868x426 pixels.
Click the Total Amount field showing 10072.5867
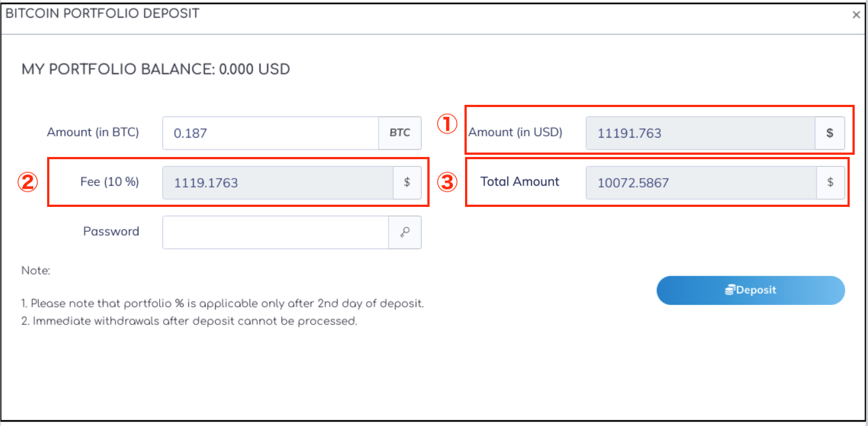click(701, 182)
